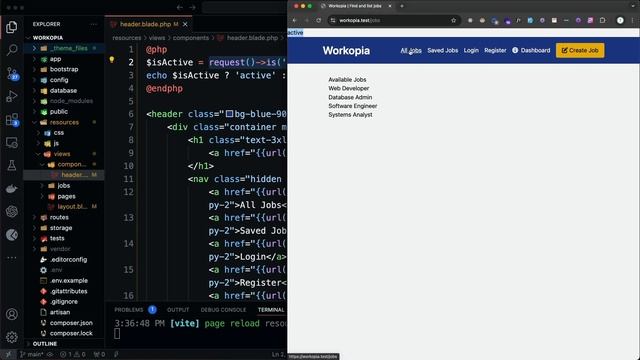Open the artisan file
The height and width of the screenshot is (360, 640).
[x=60, y=312]
